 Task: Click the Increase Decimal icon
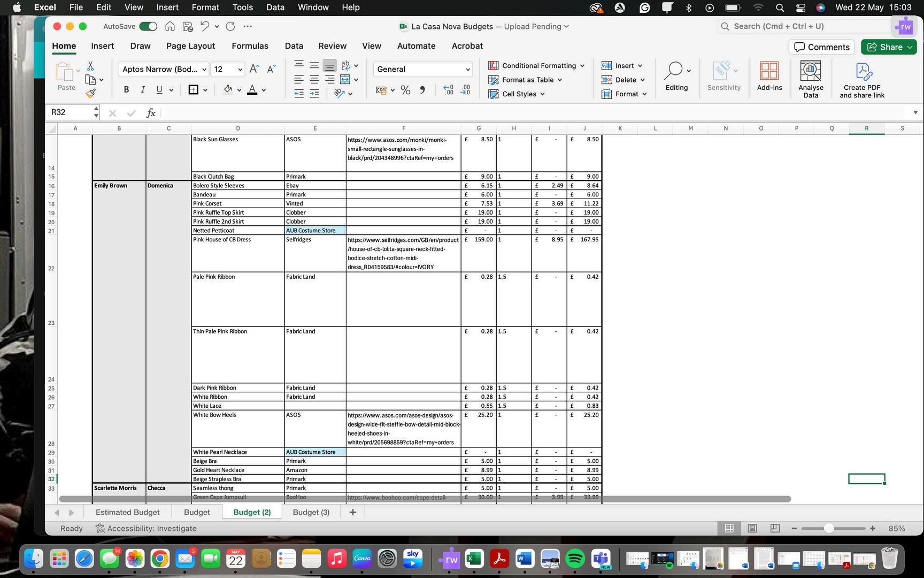(x=449, y=90)
